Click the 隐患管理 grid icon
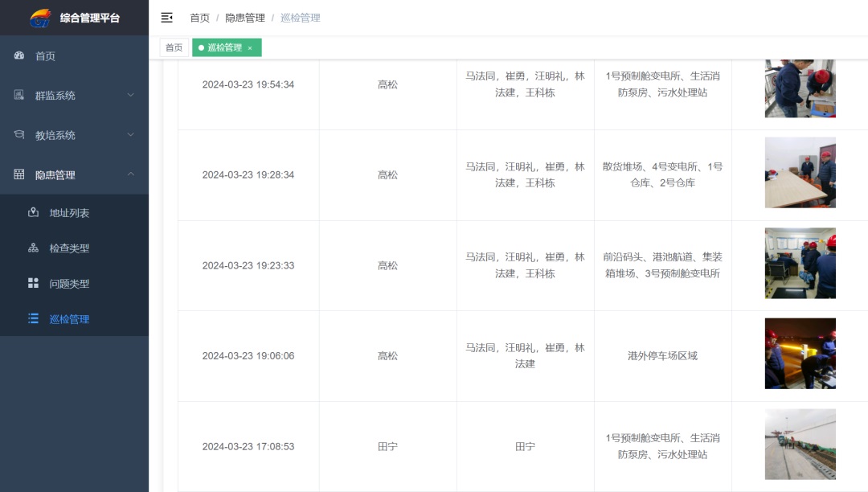The image size is (868, 492). pyautogui.click(x=20, y=174)
